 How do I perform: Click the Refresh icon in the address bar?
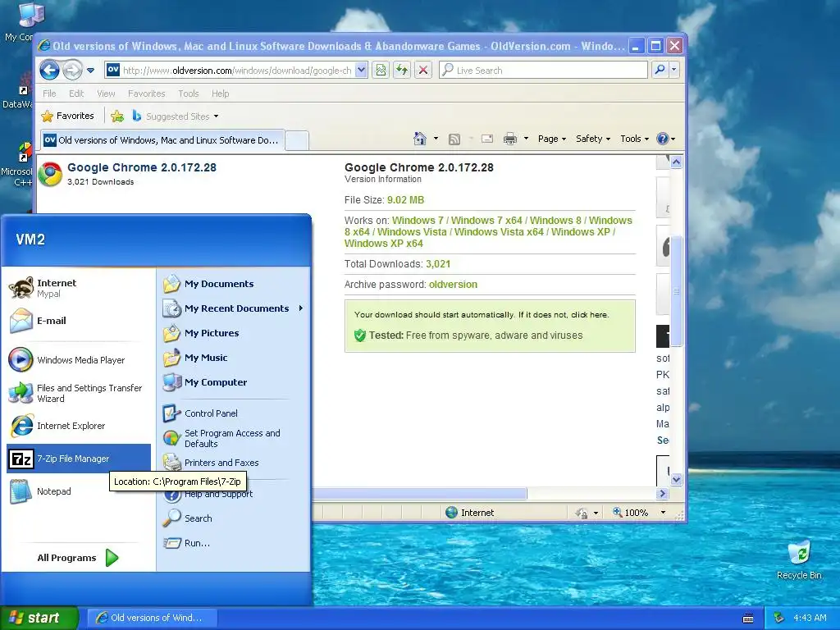tap(402, 71)
